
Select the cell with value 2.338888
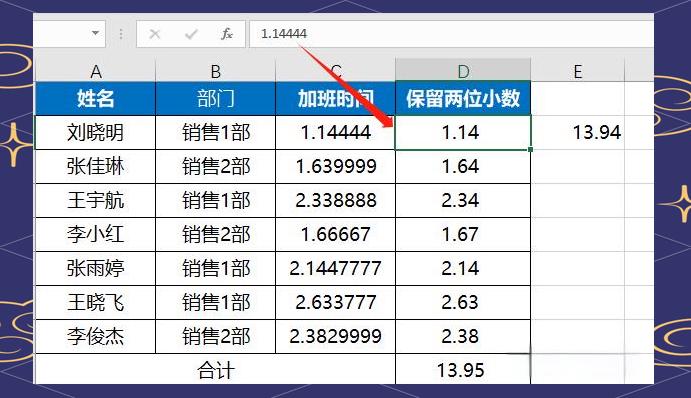pos(335,201)
